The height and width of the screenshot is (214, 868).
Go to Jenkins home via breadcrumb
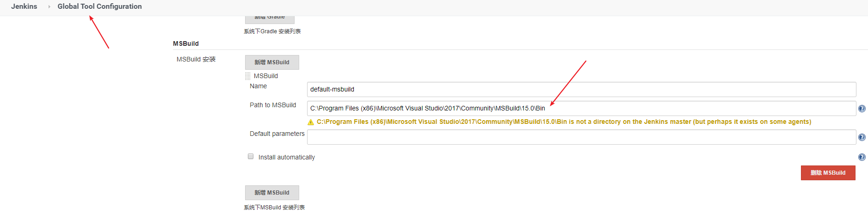(x=24, y=6)
